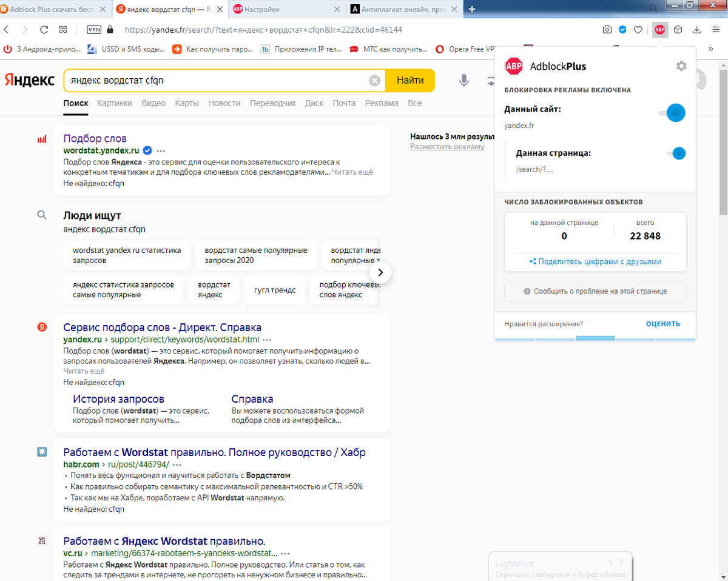Open a new tab with plus button

pyautogui.click(x=472, y=9)
